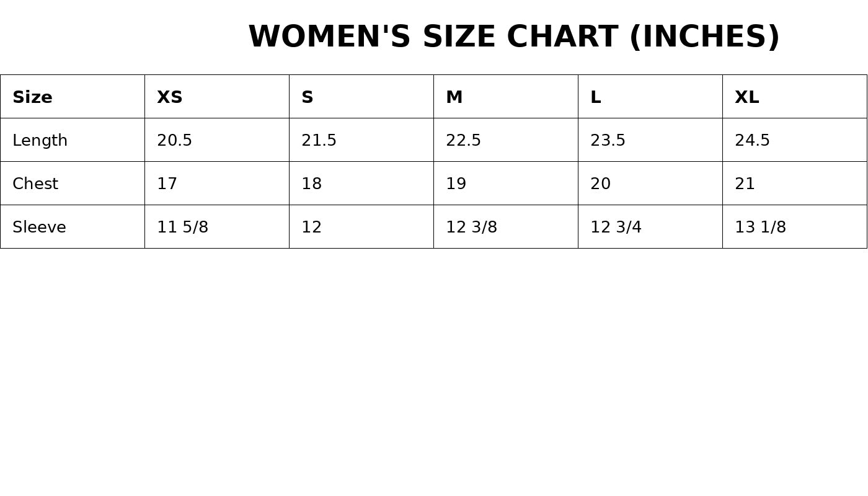This screenshot has width=868, height=496.
Task: Click the 23.5 length cell
Action: pos(608,141)
